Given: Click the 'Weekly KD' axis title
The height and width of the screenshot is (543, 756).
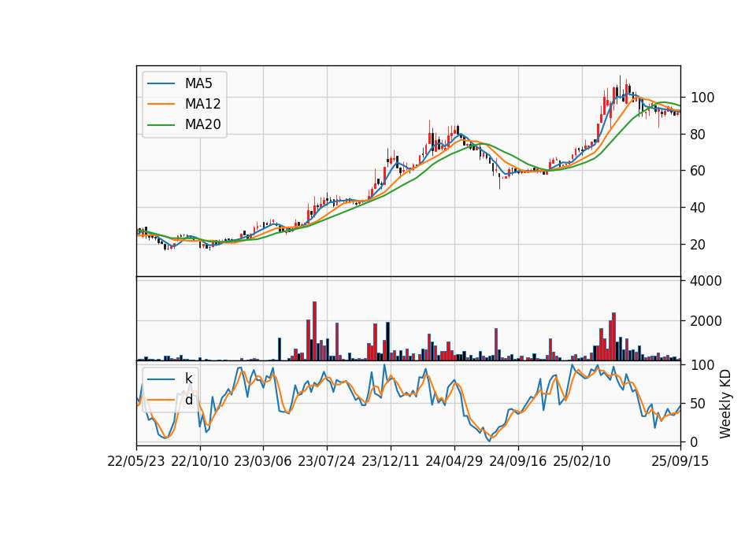Looking at the screenshot, I should (x=725, y=404).
